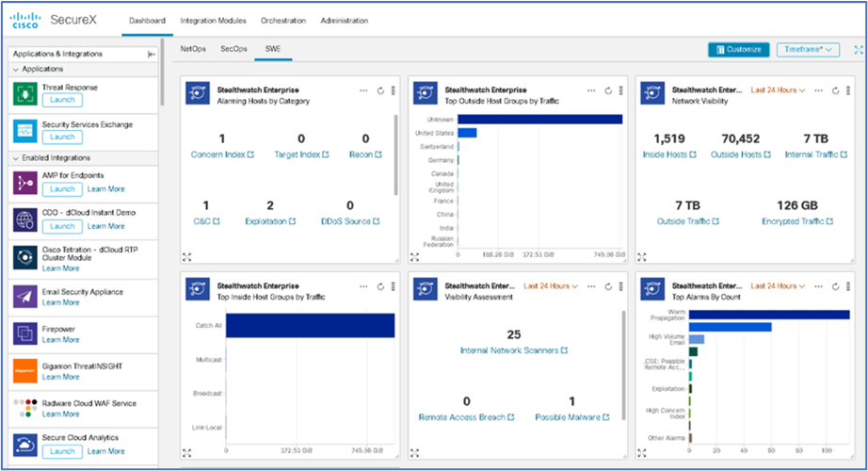Click the Cisco Tetration module icon
Viewport: 868px width, 471px height.
click(x=24, y=258)
